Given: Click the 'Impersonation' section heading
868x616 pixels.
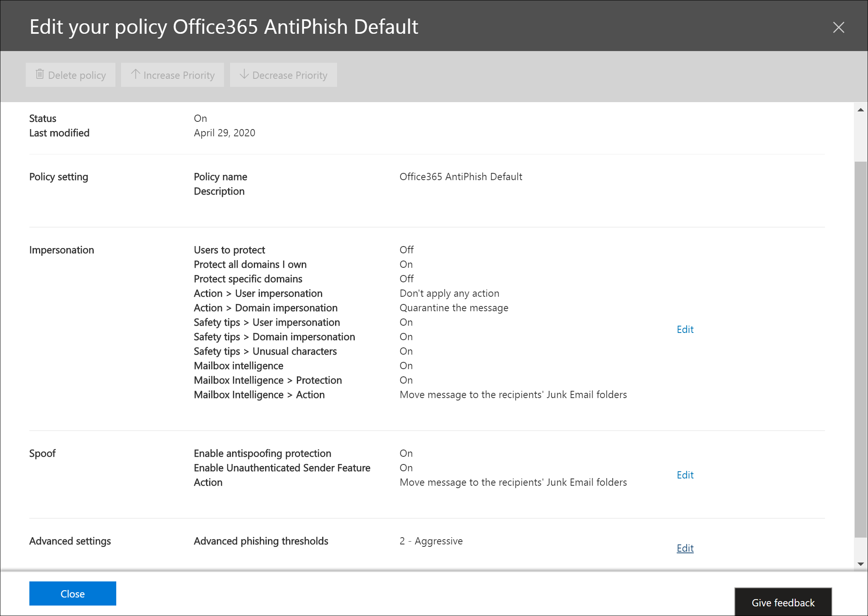Looking at the screenshot, I should pyautogui.click(x=62, y=250).
